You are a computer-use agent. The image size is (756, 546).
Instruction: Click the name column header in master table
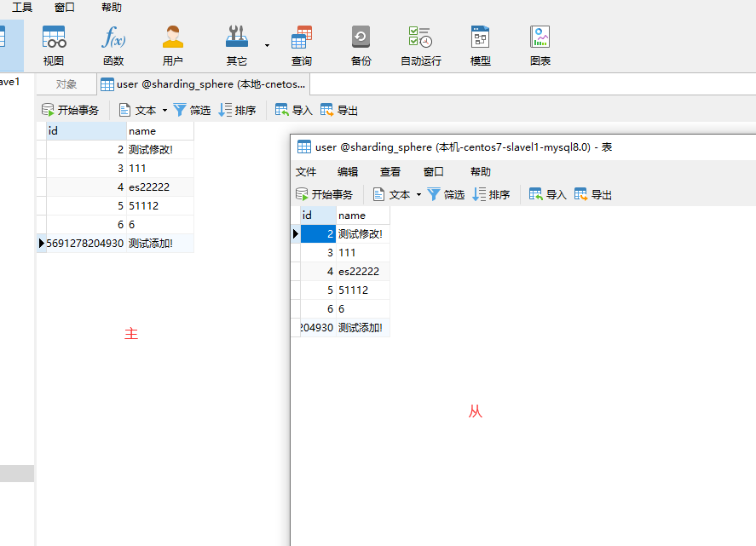click(x=160, y=131)
